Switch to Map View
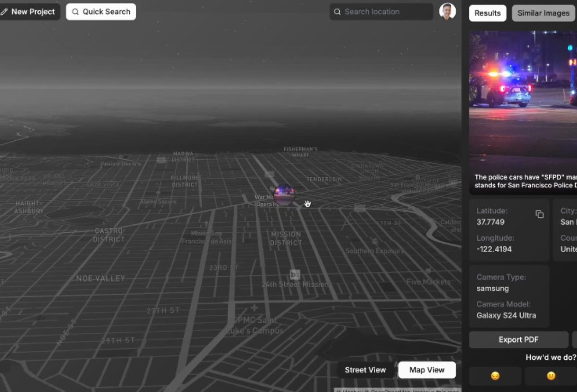The width and height of the screenshot is (577, 392). click(427, 370)
